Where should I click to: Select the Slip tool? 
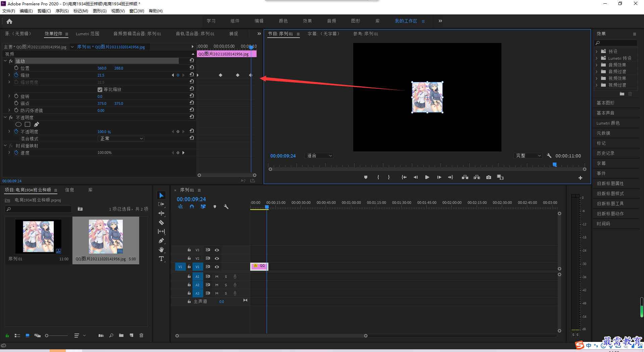[x=161, y=231]
